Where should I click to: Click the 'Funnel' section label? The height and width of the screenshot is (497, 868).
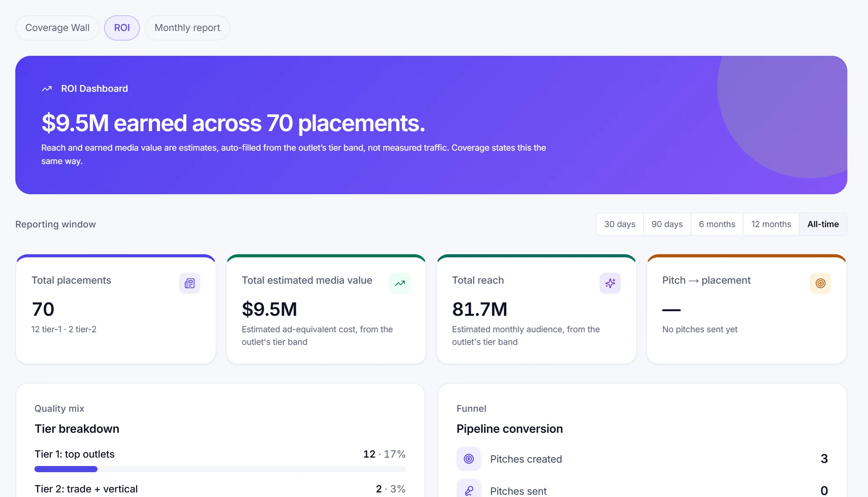[471, 408]
